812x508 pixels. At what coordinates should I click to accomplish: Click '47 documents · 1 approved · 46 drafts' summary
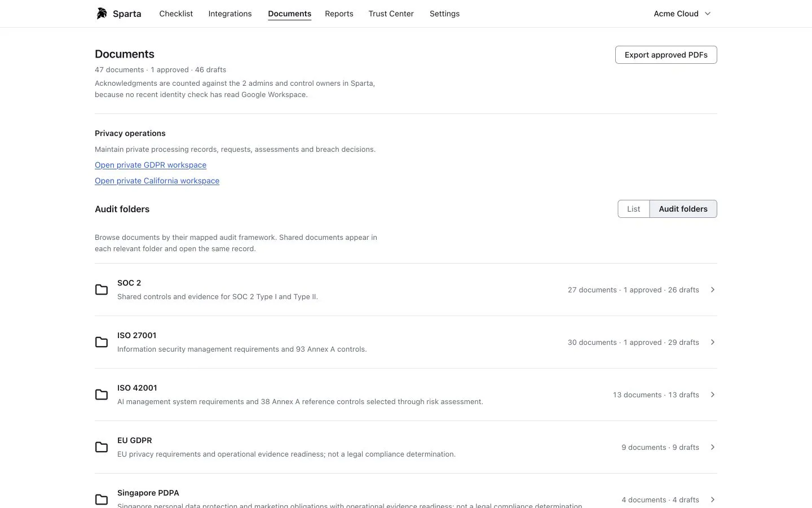pos(160,69)
